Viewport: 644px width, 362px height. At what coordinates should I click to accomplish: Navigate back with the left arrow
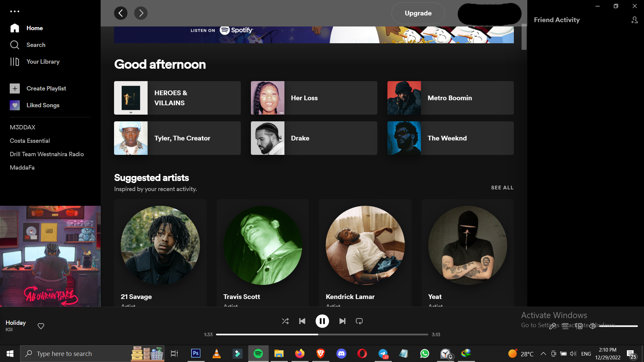tap(121, 13)
